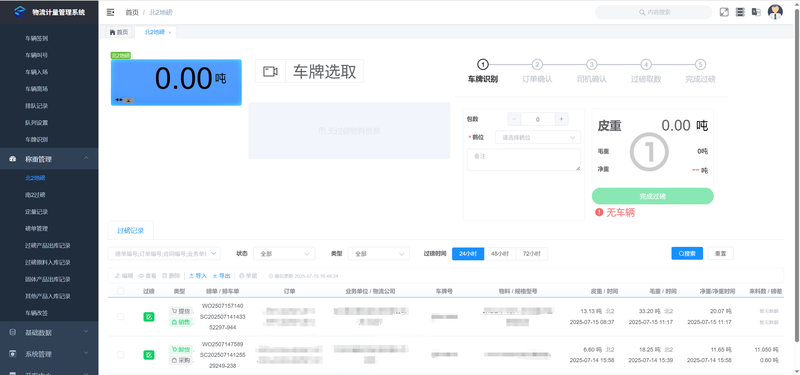This screenshot has height=375, width=800.
Task: Select the 48小时 time filter option
Action: click(x=499, y=254)
